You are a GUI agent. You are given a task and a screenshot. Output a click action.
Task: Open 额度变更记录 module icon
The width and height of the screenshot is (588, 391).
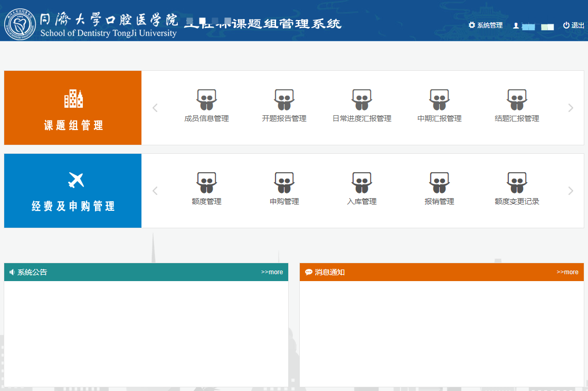pyautogui.click(x=517, y=183)
